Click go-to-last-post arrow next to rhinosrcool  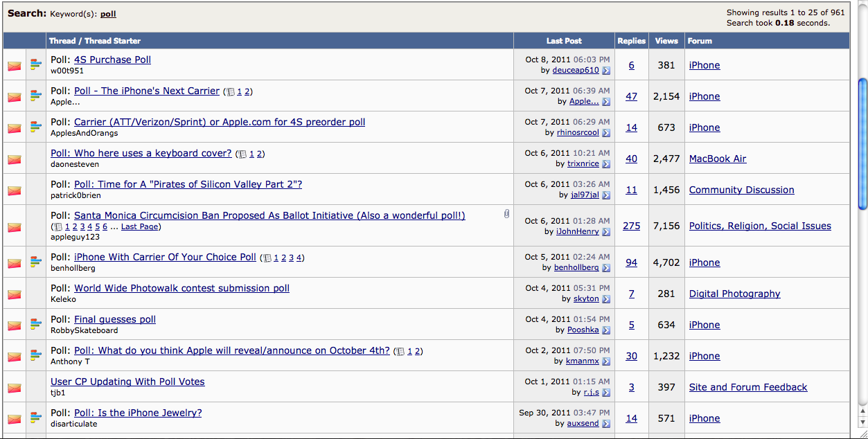(x=606, y=133)
